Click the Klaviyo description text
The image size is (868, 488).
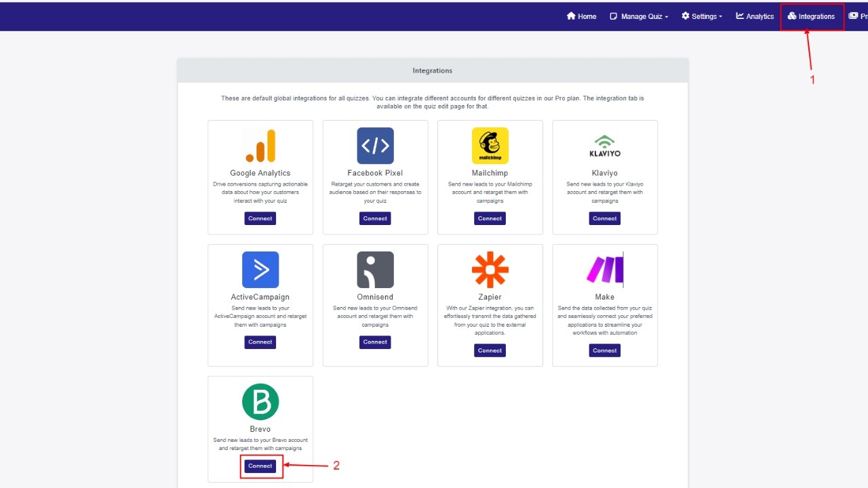tap(605, 192)
